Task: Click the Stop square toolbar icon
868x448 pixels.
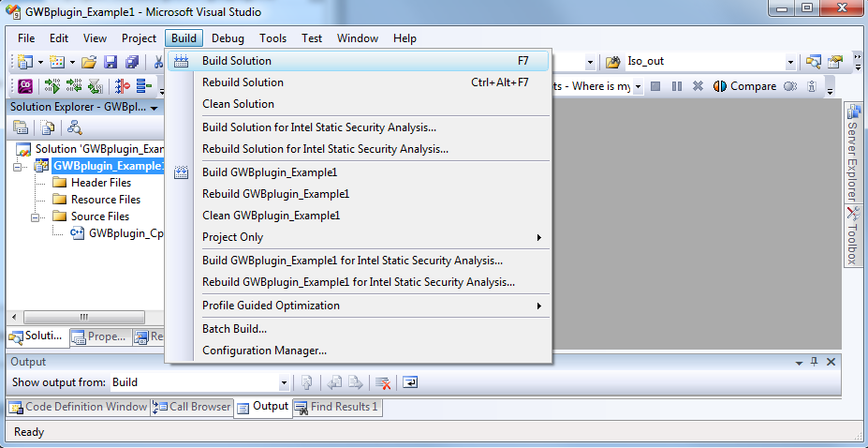Action: click(655, 86)
